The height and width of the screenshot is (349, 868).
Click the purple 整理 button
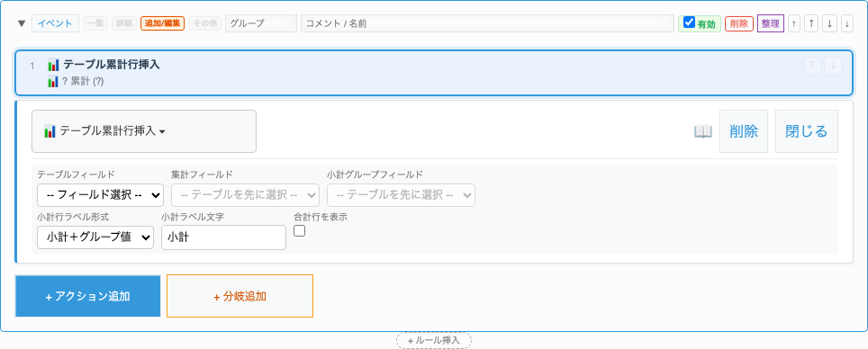click(771, 23)
